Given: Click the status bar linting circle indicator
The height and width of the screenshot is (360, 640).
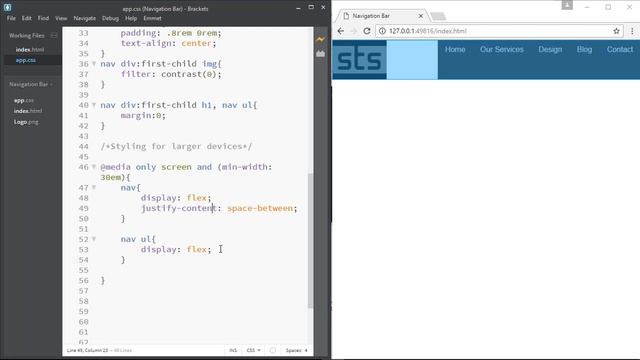Looking at the screenshot, I should pyautogui.click(x=273, y=350).
